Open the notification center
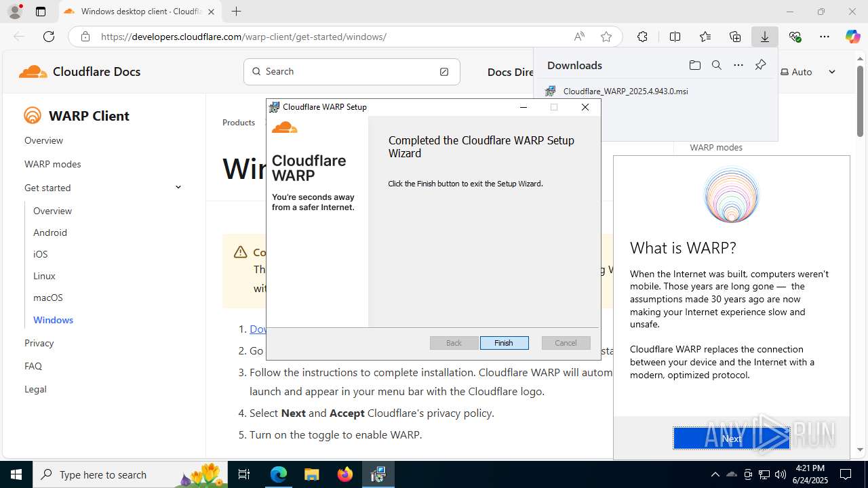This screenshot has height=488, width=868. coord(846,474)
